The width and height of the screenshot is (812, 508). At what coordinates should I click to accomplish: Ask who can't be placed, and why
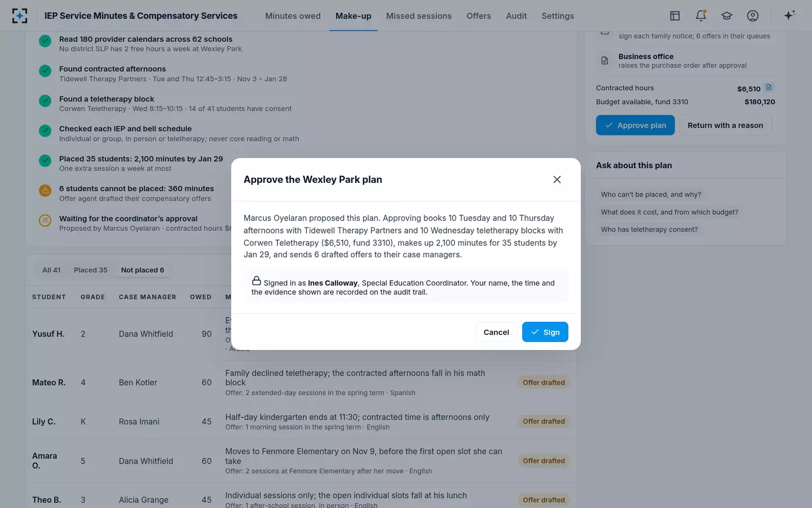click(x=651, y=194)
